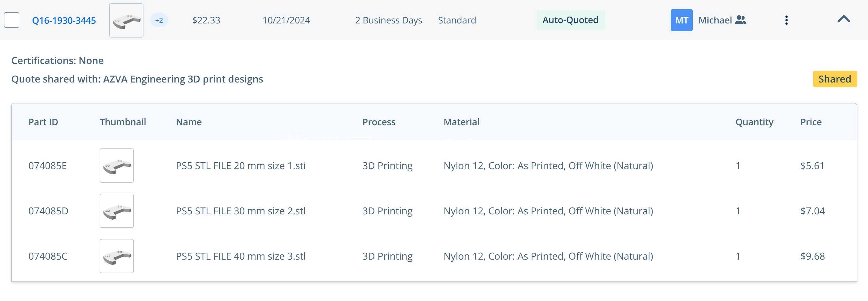Image resolution: width=868 pixels, height=301 pixels.
Task: Click the Quantity column header
Action: [754, 122]
